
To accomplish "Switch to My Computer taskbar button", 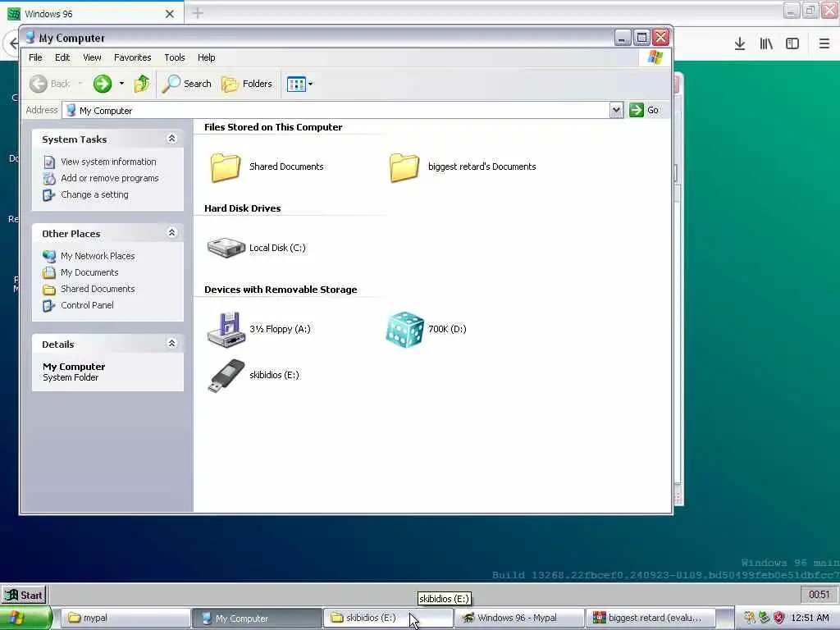I will [257, 619].
